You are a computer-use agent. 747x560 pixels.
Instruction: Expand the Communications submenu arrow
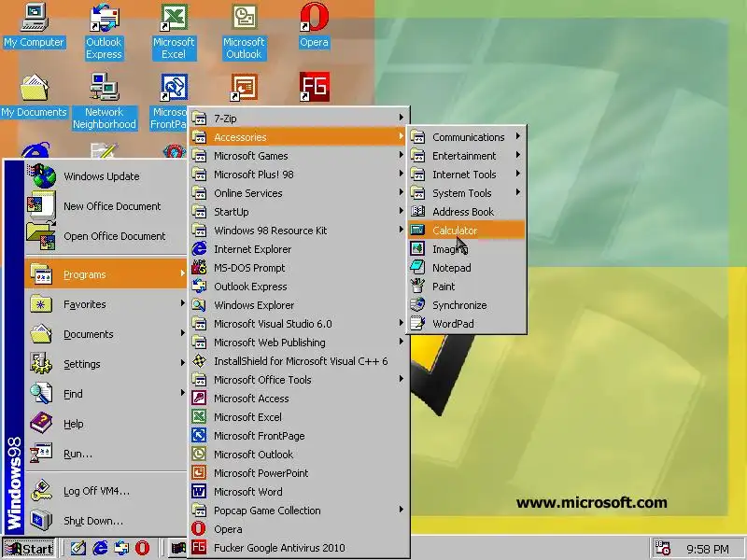518,136
